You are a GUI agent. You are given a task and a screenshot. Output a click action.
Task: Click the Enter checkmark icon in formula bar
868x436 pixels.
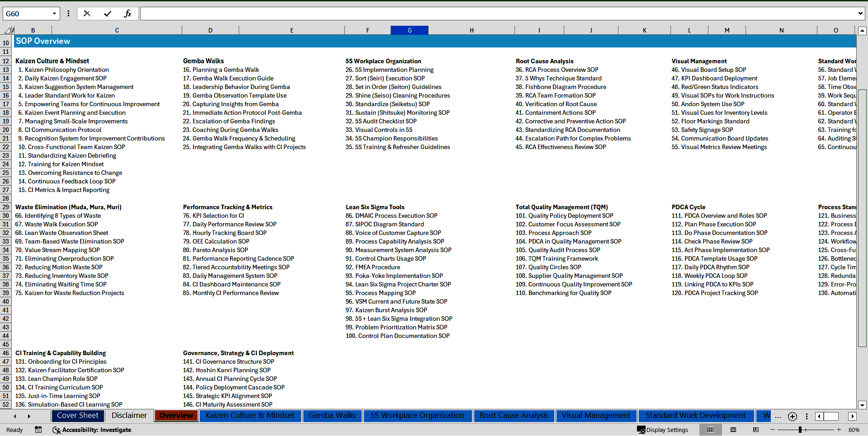click(107, 14)
